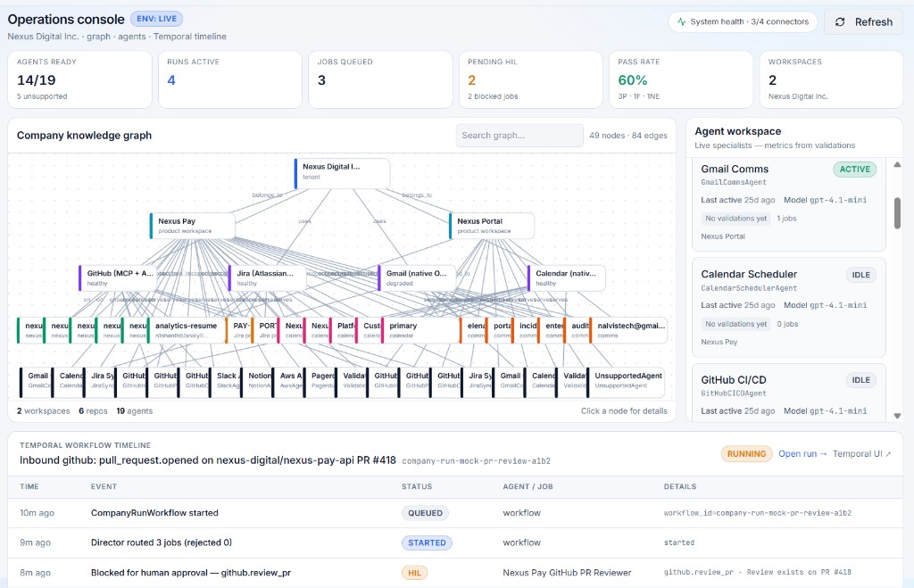Select the Calendar (nativ… connector node

567,278
